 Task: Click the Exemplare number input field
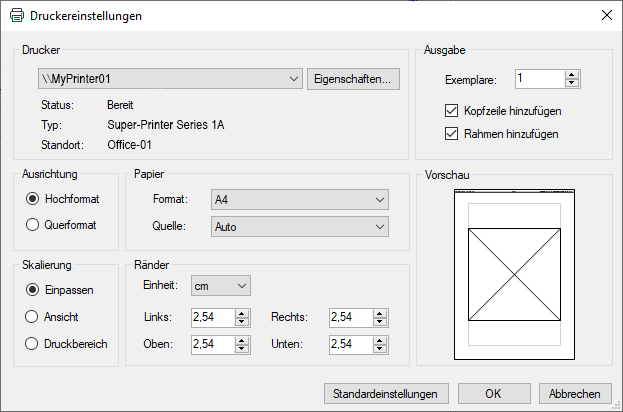coord(538,78)
